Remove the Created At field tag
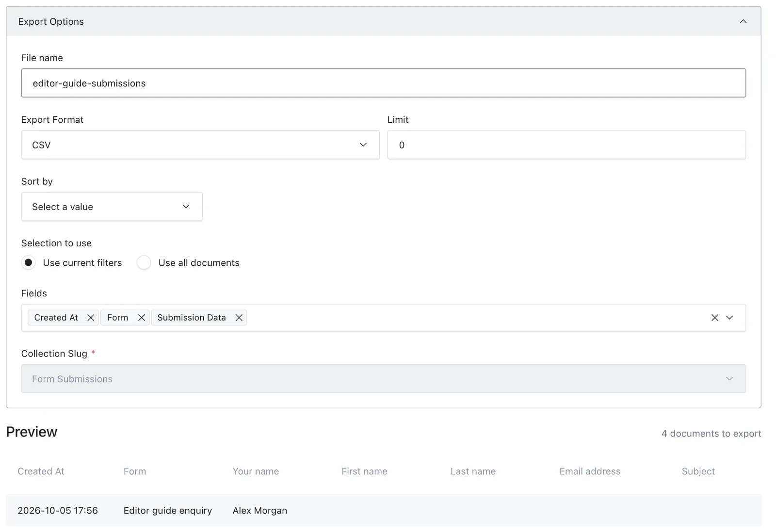Screen dimensions: 776x532 pos(91,318)
